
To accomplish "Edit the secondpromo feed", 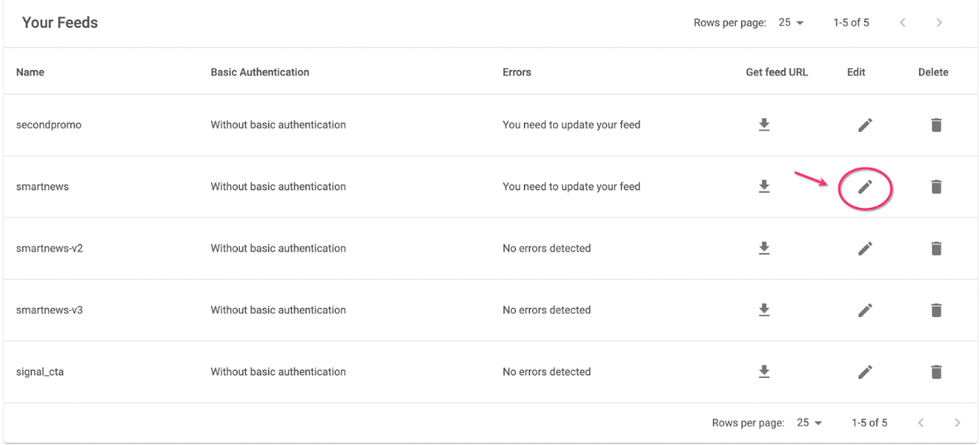I will (x=865, y=125).
